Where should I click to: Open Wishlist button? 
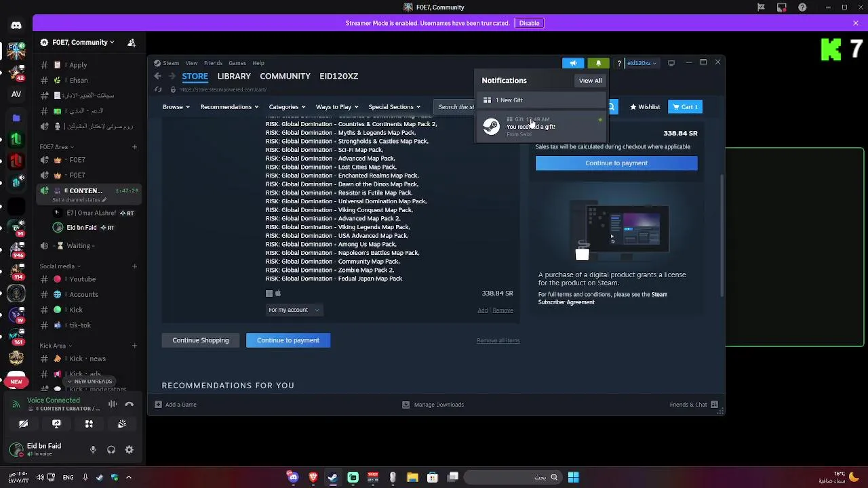pyautogui.click(x=645, y=107)
